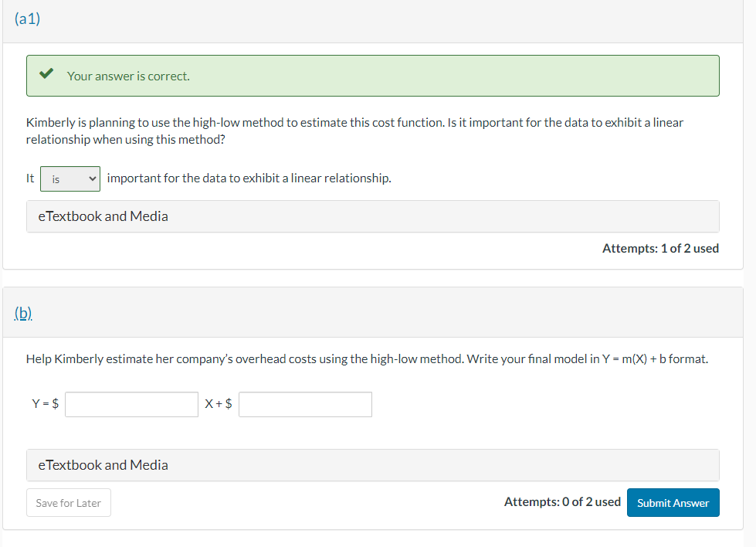
Task: Open the (b) part link
Action: click(23, 313)
